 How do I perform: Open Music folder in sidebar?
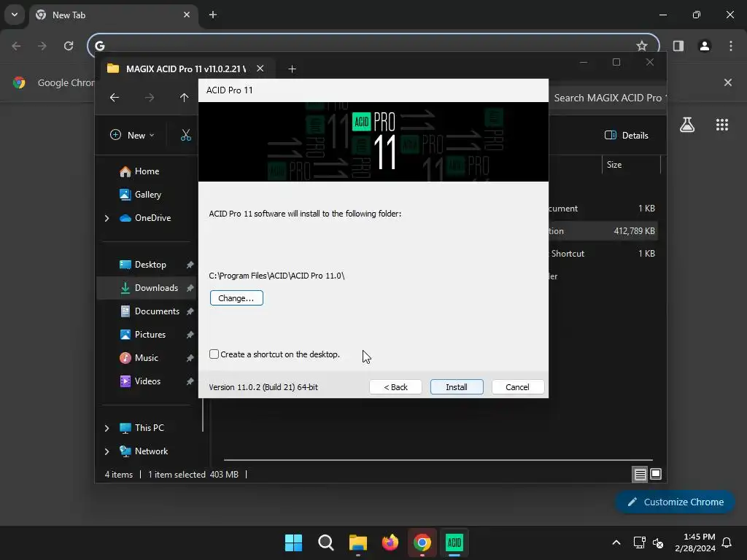point(146,358)
